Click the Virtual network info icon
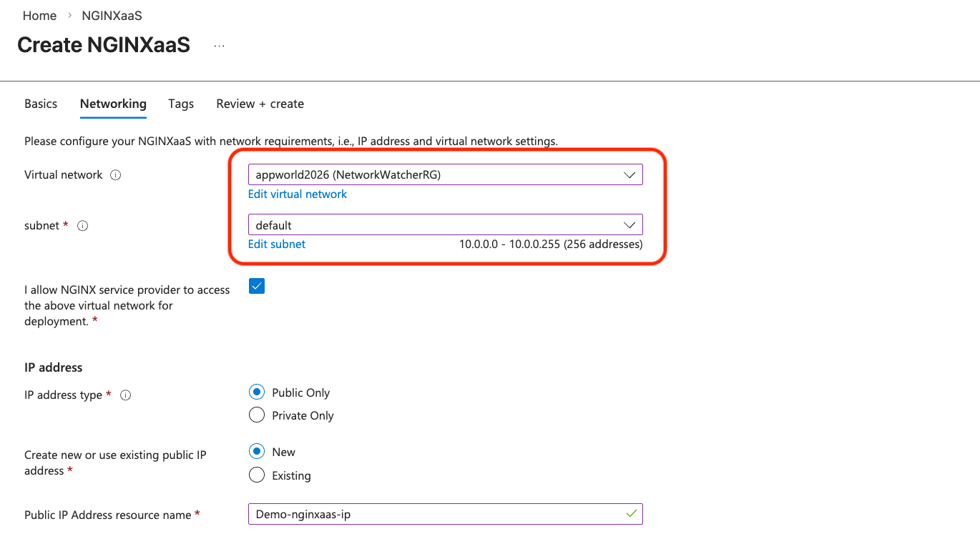980x549 pixels. pyautogui.click(x=116, y=175)
